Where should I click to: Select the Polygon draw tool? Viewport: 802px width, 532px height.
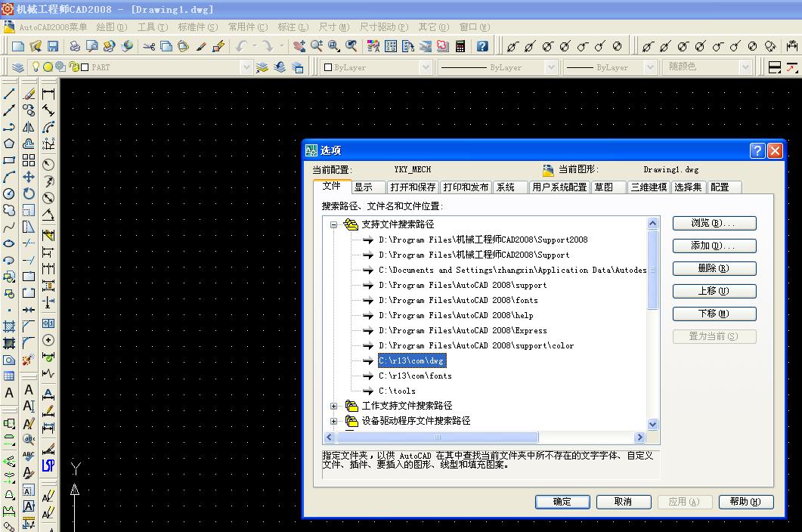[x=9, y=144]
